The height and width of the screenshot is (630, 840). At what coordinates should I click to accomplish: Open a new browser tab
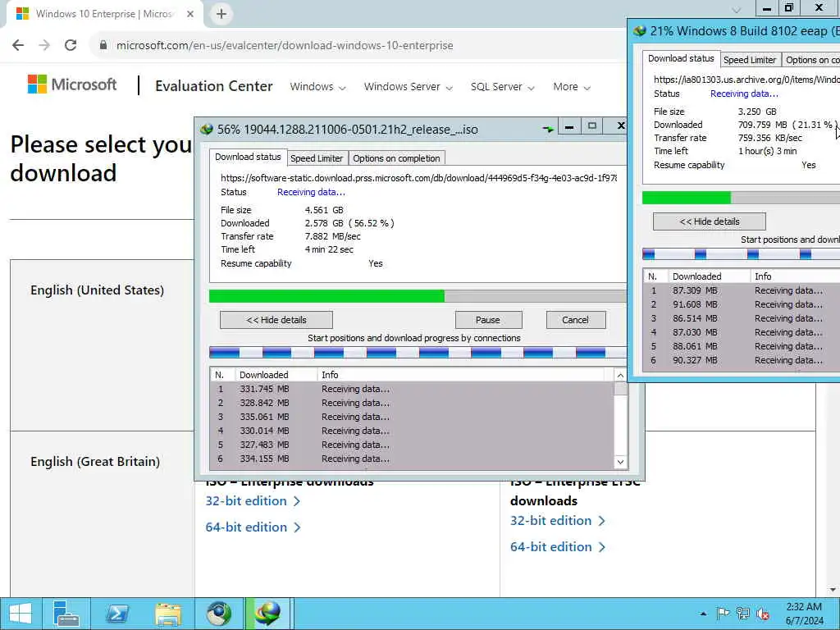click(x=221, y=14)
